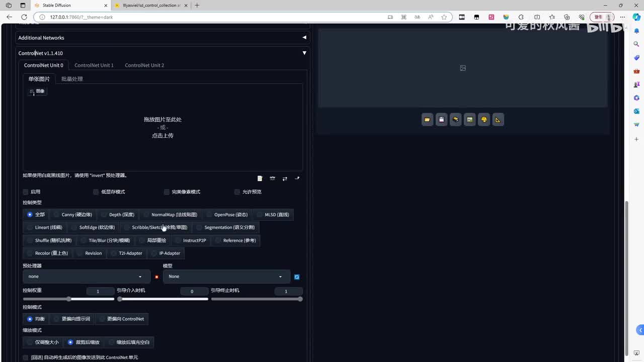Collapse the ControlNet v1.1.410 section
Screen dimensions: 644x362
click(x=304, y=53)
